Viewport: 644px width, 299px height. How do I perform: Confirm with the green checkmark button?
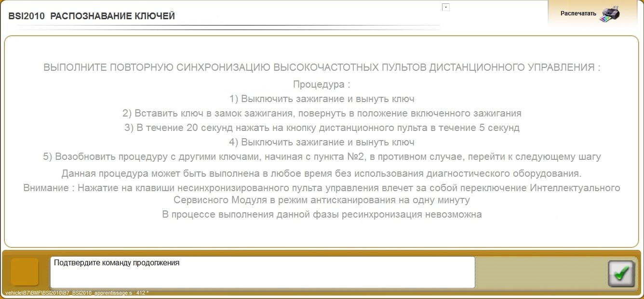click(x=621, y=273)
